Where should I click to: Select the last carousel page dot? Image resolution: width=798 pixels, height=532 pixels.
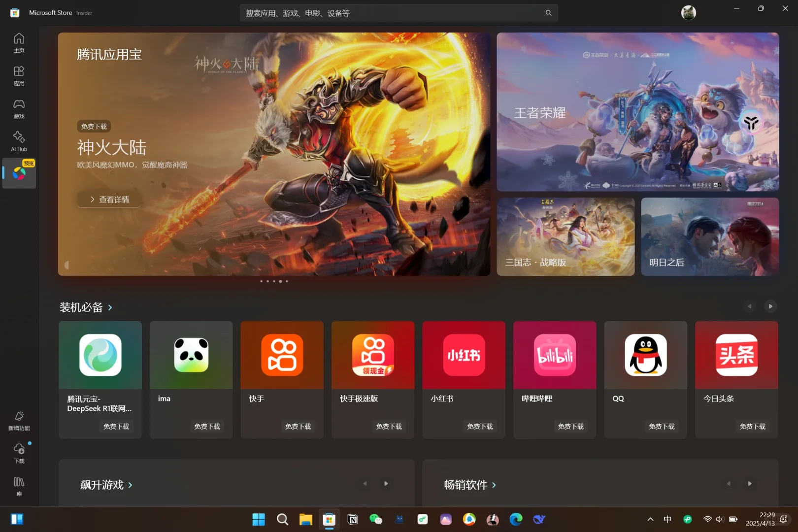pyautogui.click(x=287, y=281)
